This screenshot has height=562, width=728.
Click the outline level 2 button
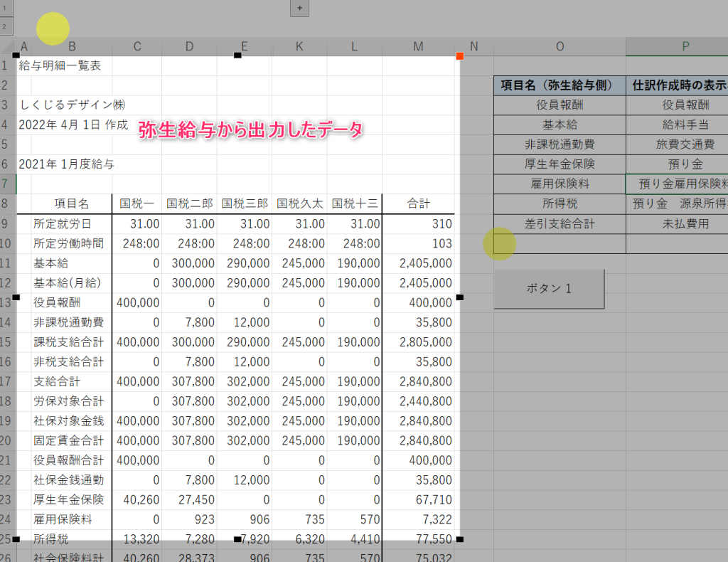pyautogui.click(x=6, y=26)
